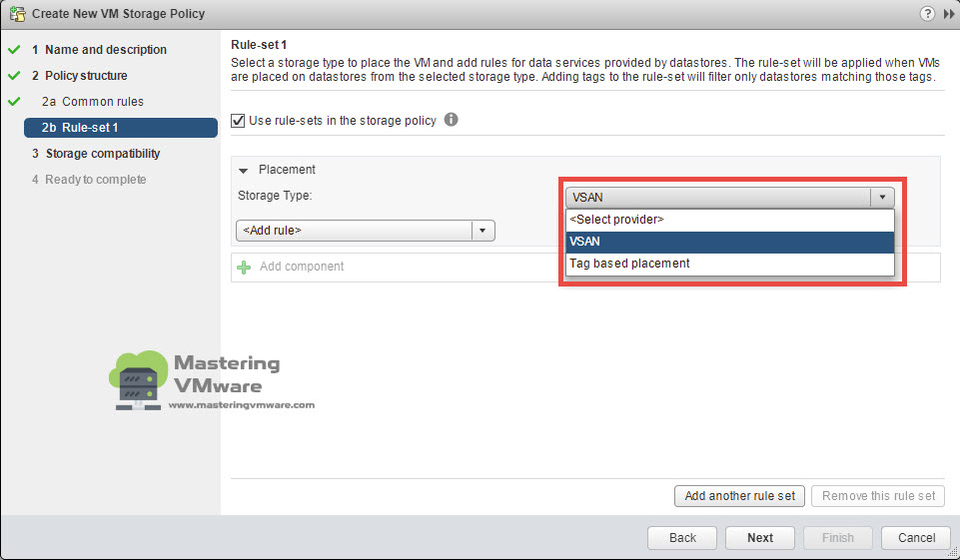Toggle Use rule-sets in the storage policy

tap(238, 121)
